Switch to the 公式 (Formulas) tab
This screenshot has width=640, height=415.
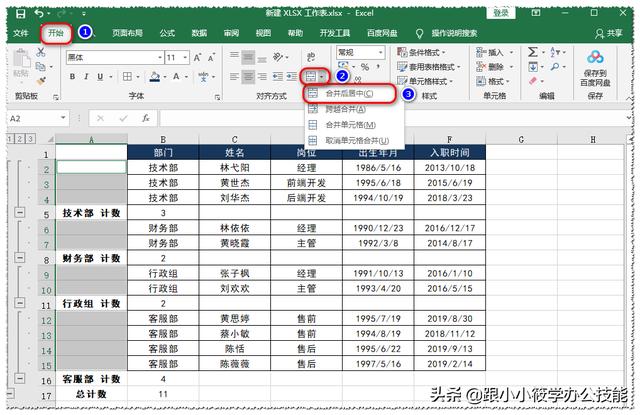point(167,33)
